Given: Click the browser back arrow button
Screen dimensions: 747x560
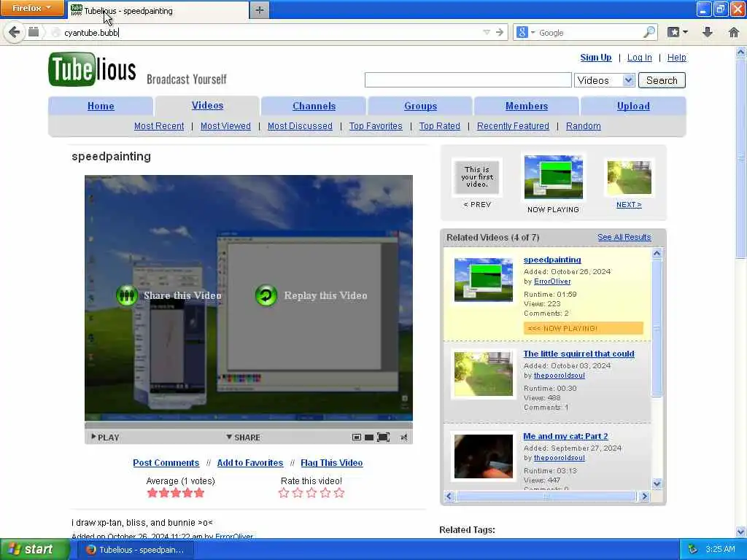Looking at the screenshot, I should [x=15, y=32].
